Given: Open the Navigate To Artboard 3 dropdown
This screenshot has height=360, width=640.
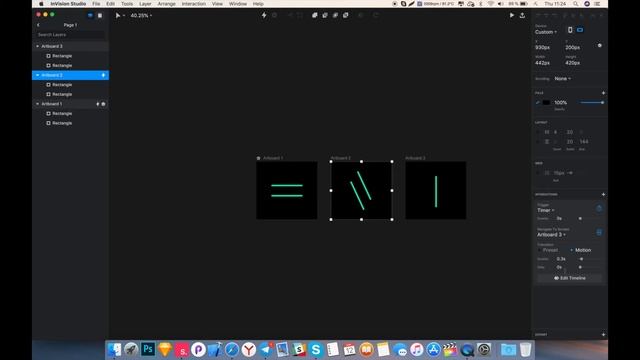Looking at the screenshot, I should pyautogui.click(x=551, y=235).
